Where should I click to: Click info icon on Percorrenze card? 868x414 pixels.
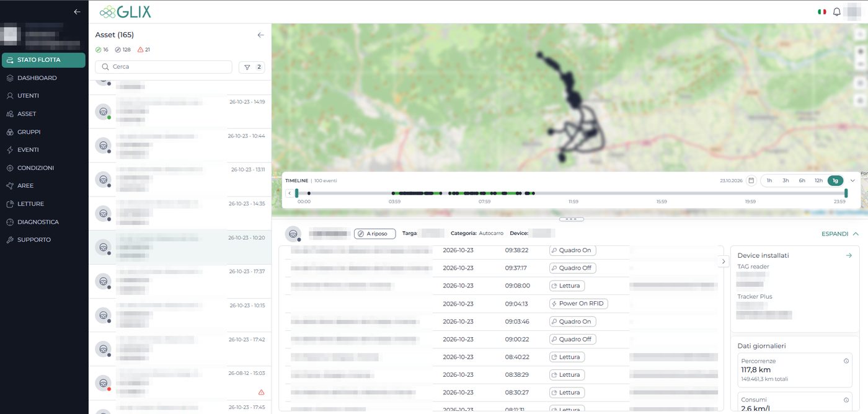click(846, 361)
